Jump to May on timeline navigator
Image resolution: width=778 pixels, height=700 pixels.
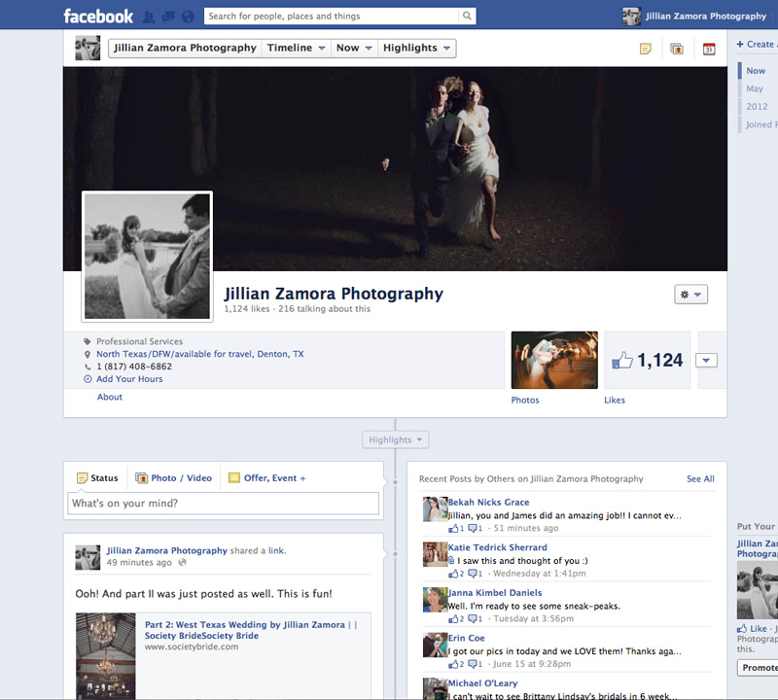point(755,88)
